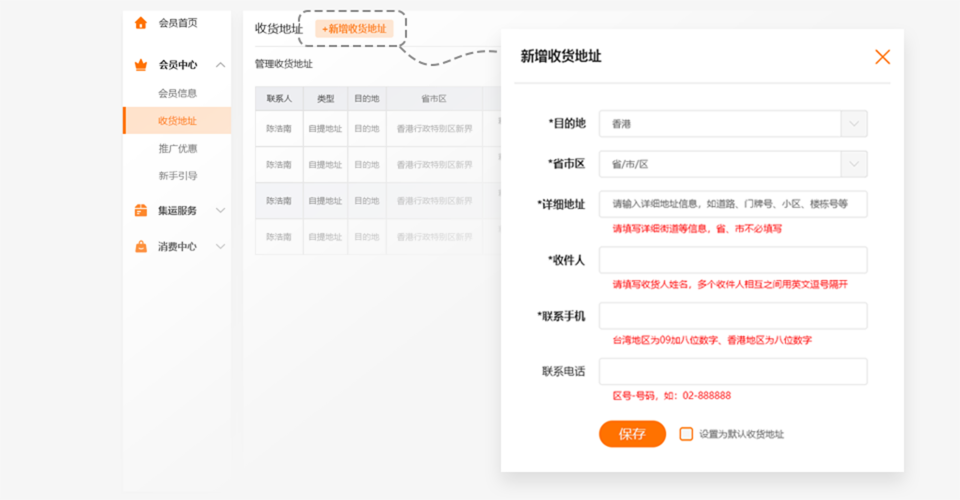Close the 新增收货地址 dialog with the X
This screenshot has width=960, height=500.
pos(882,57)
